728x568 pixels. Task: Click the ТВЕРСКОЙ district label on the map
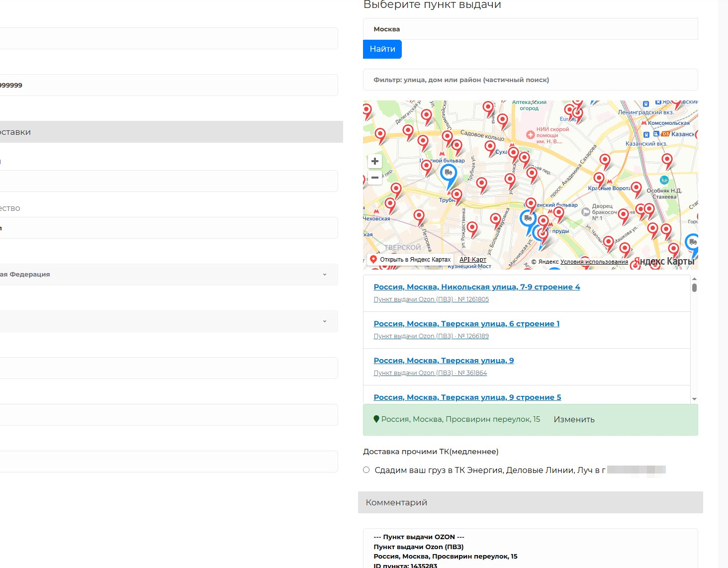tap(402, 247)
